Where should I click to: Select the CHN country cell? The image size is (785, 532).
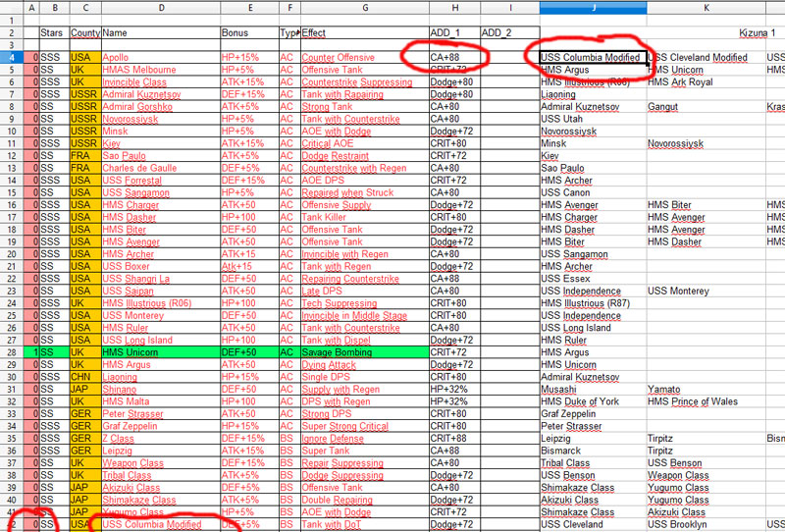pos(83,377)
